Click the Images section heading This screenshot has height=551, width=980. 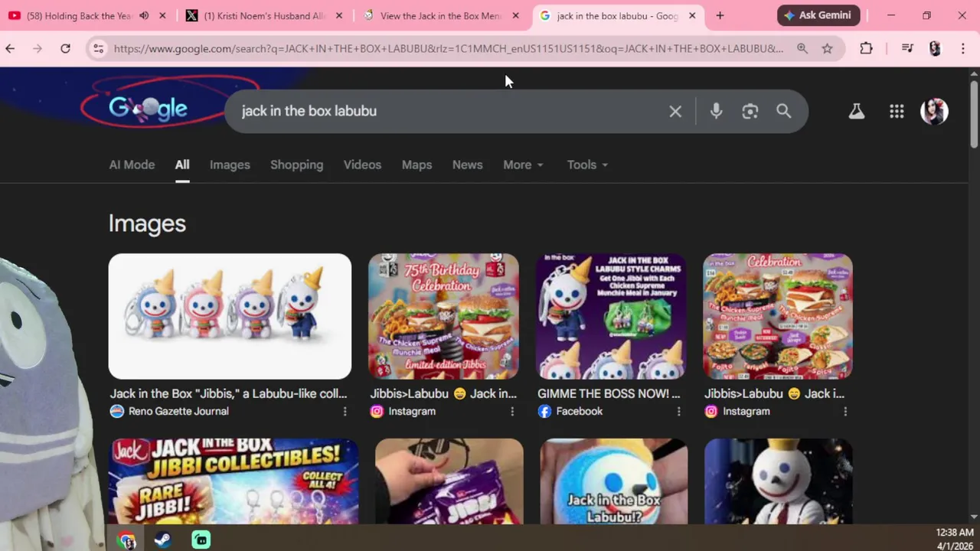pyautogui.click(x=147, y=223)
